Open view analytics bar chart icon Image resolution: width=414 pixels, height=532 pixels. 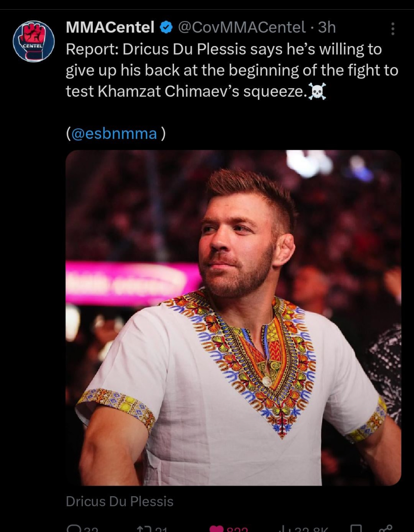point(283,529)
